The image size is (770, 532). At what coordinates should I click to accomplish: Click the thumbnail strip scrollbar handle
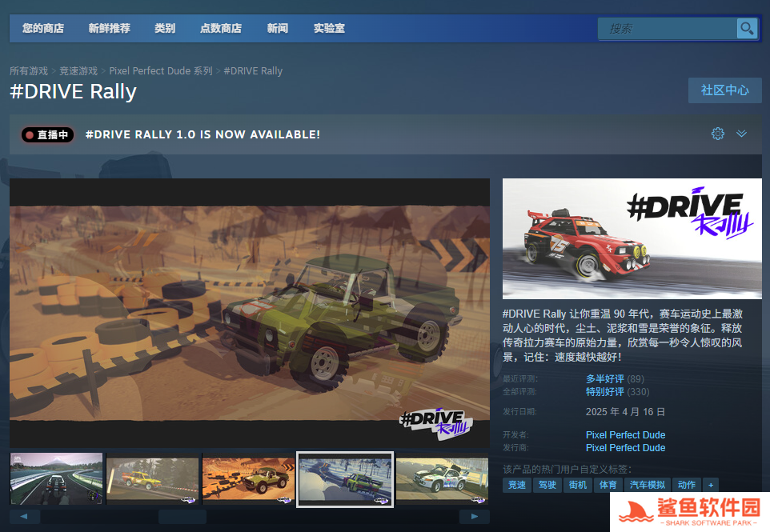pyautogui.click(x=182, y=517)
